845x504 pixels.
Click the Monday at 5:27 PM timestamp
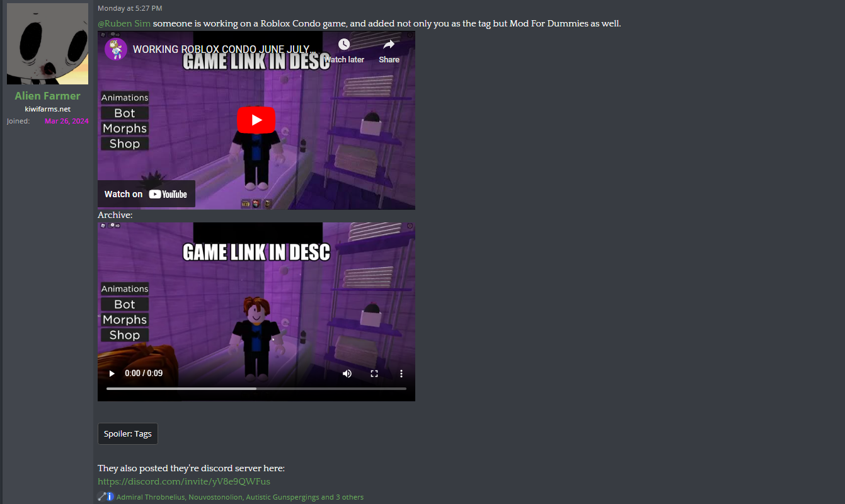pyautogui.click(x=130, y=8)
